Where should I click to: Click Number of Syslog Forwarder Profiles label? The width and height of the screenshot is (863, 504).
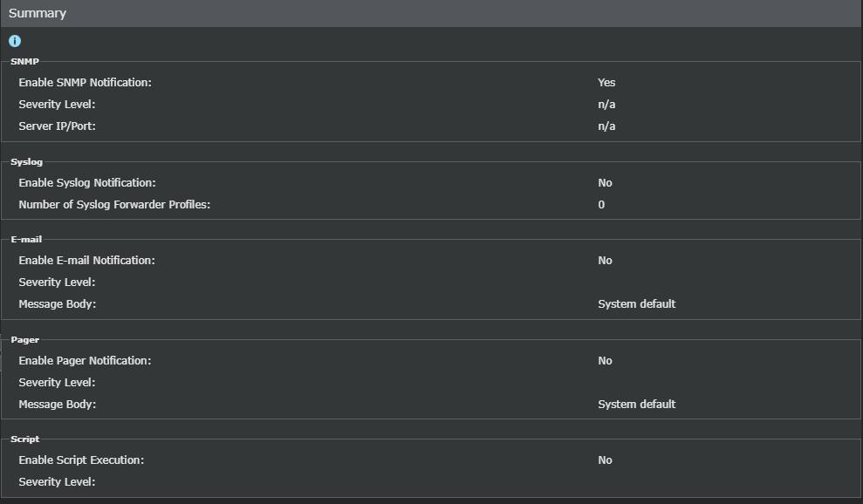click(114, 205)
